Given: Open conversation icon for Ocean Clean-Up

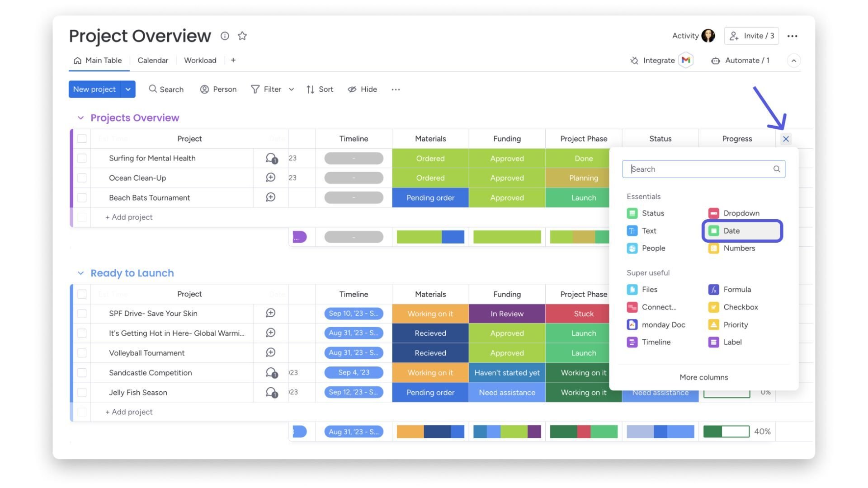Looking at the screenshot, I should [x=270, y=178].
